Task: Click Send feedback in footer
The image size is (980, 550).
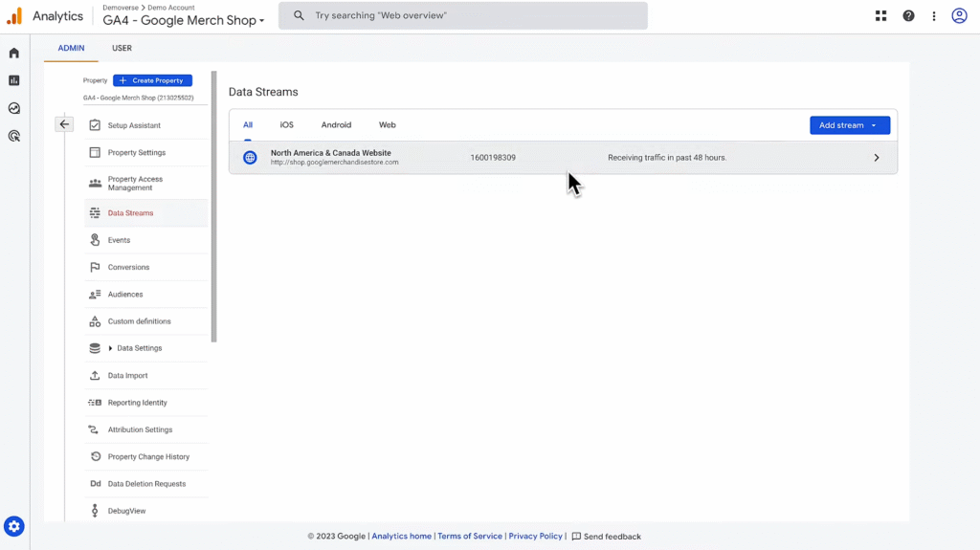Action: click(606, 537)
